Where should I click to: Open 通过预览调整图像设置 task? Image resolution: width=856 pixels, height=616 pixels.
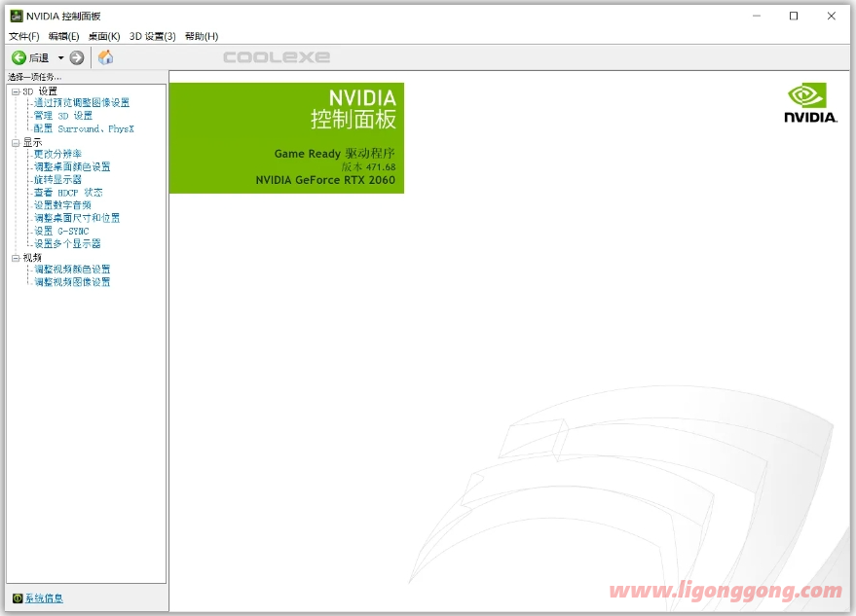point(82,102)
